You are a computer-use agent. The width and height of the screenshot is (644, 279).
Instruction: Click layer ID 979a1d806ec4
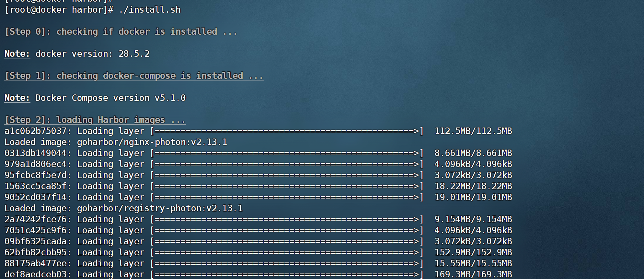click(35, 164)
